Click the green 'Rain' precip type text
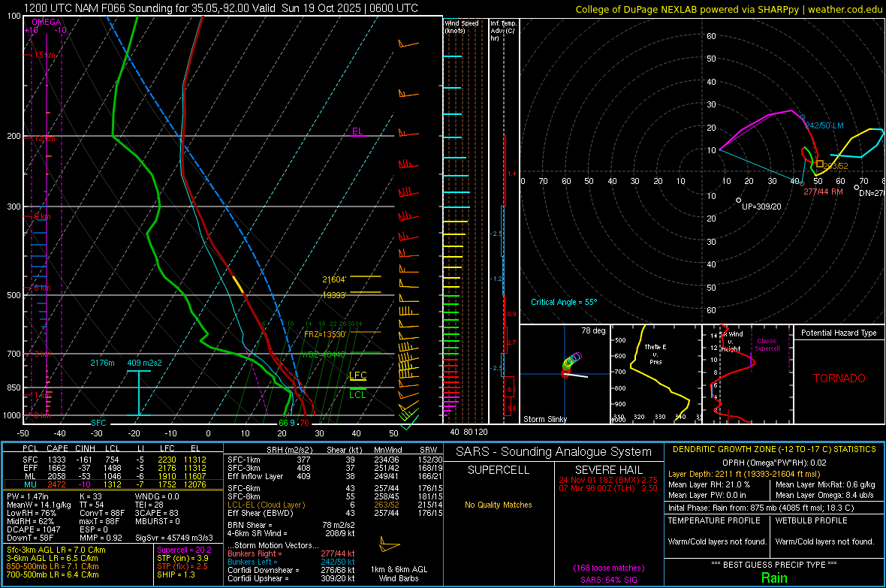Image resolution: width=886 pixels, height=588 pixels. pos(774,577)
